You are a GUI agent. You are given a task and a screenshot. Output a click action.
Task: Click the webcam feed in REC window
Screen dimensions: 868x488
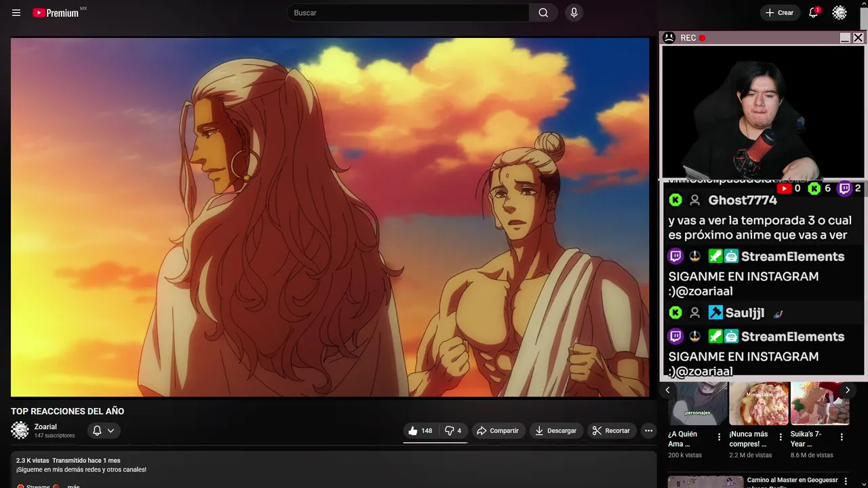click(x=763, y=112)
